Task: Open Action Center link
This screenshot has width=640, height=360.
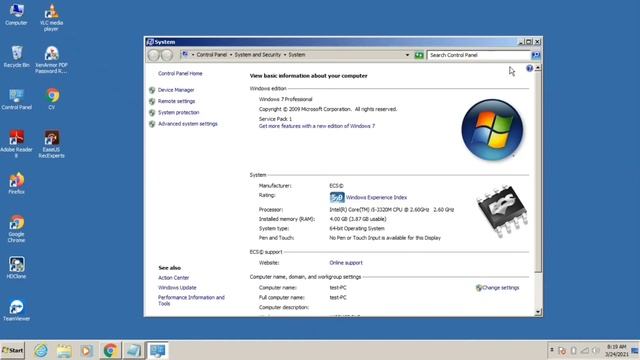Action: 173,278
